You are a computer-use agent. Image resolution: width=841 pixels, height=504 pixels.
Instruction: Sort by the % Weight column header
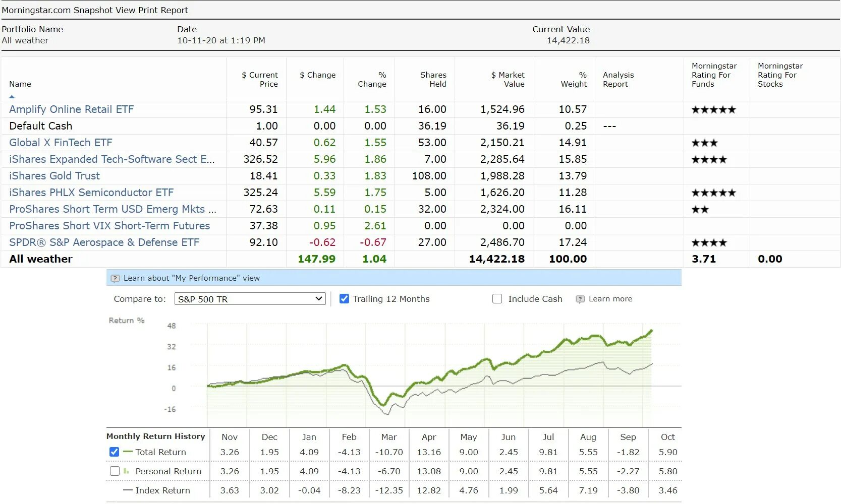coord(574,80)
